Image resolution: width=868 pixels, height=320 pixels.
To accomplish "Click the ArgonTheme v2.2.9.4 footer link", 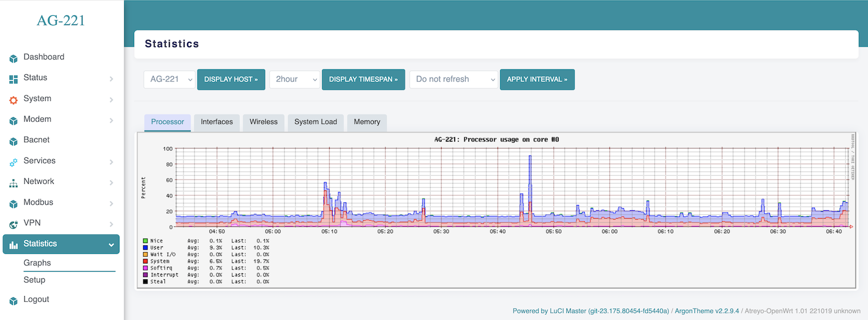I will [x=706, y=311].
